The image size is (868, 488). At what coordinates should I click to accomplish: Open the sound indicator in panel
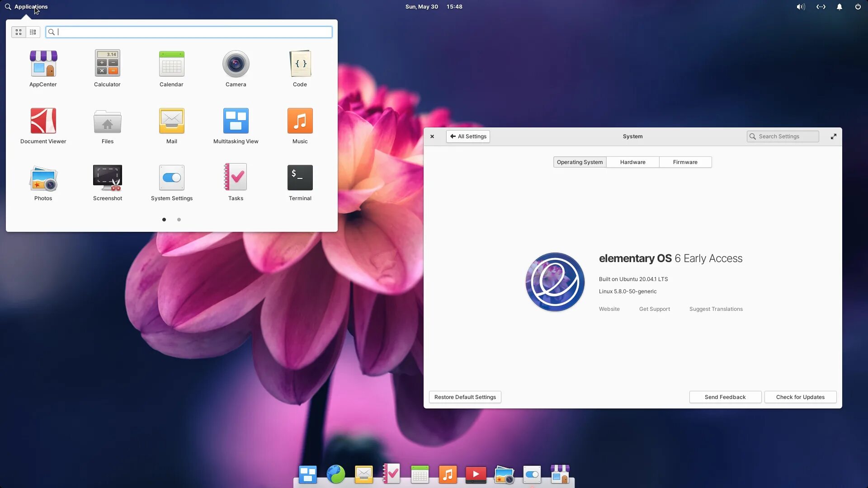click(x=801, y=7)
